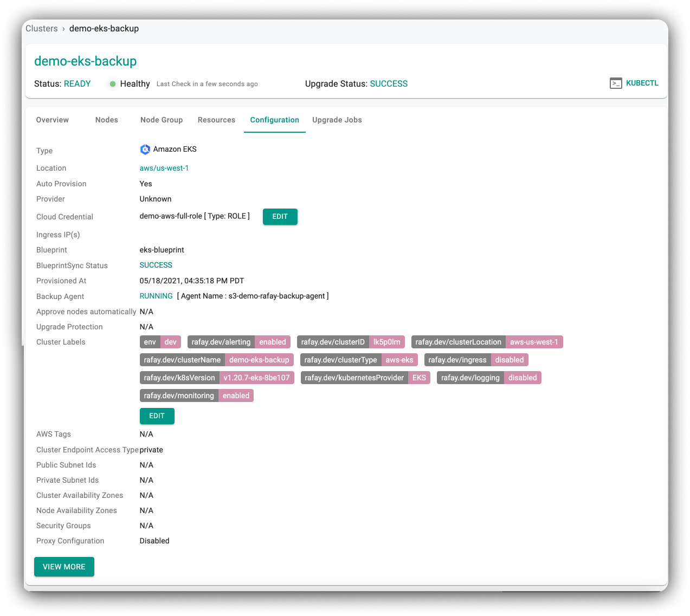
Task: Open the Nodes tab
Action: 107,120
